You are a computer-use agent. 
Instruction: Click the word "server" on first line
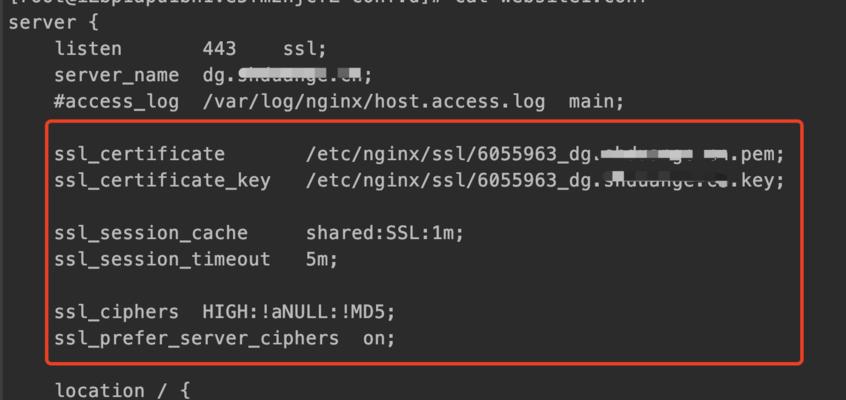(x=43, y=23)
